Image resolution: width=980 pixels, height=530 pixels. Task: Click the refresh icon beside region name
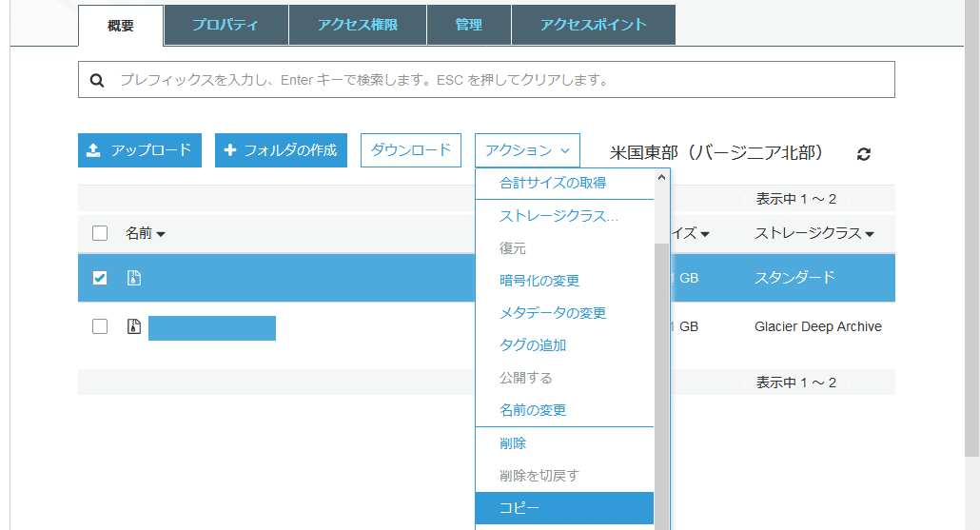[x=863, y=154]
